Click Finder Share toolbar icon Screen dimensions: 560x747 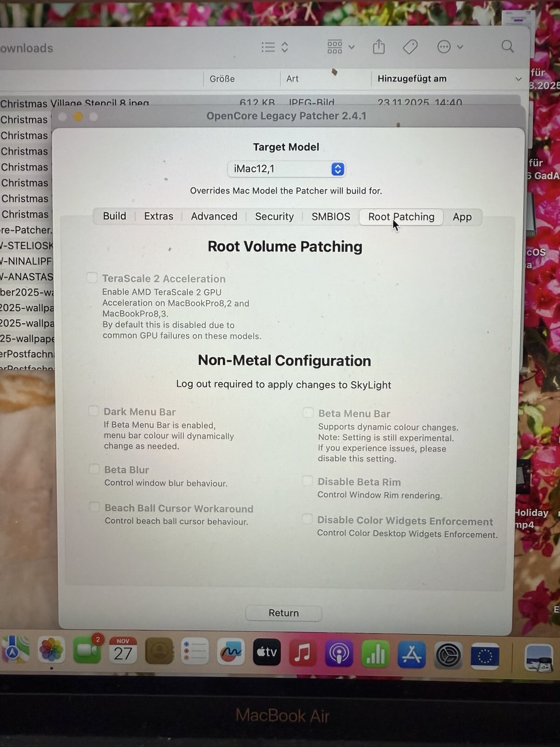[x=379, y=46]
